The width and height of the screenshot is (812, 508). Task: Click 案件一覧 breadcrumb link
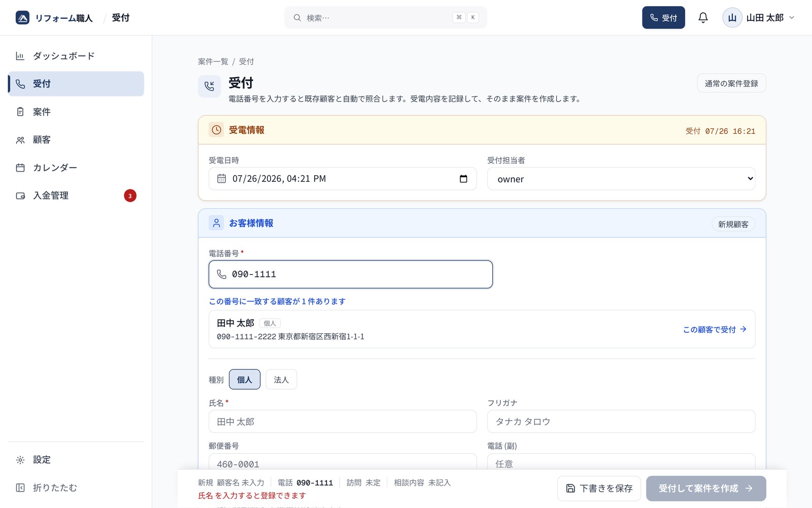[213, 61]
